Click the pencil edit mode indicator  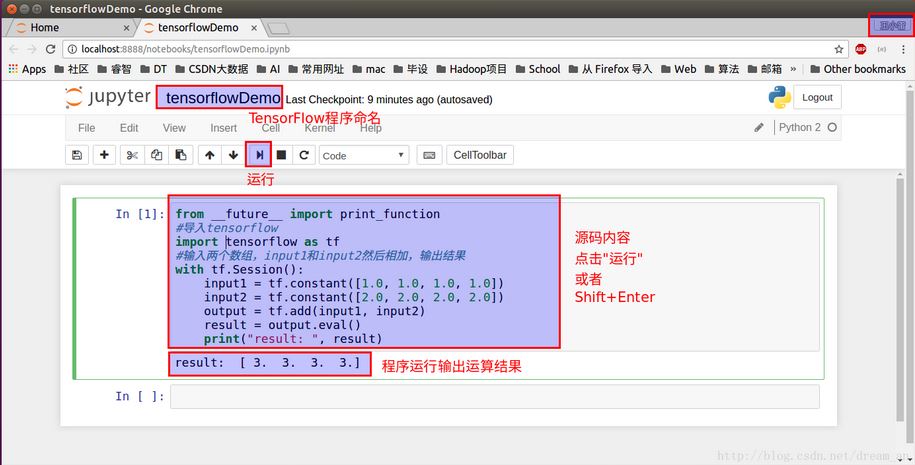[x=759, y=127]
